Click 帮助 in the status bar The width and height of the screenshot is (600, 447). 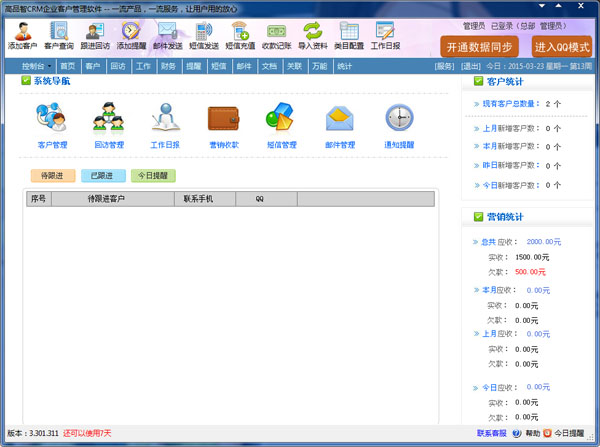(x=532, y=433)
